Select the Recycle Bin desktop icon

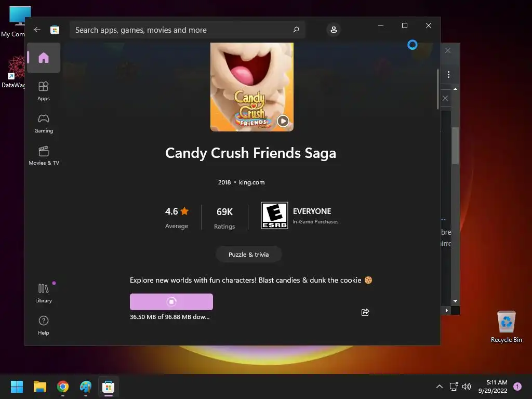[x=506, y=327]
